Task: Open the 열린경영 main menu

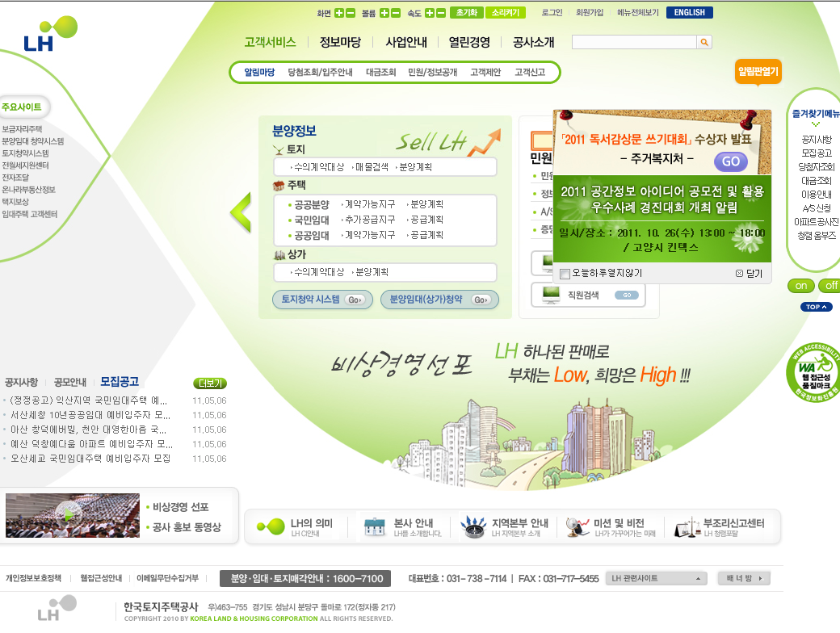Action: pos(469,42)
